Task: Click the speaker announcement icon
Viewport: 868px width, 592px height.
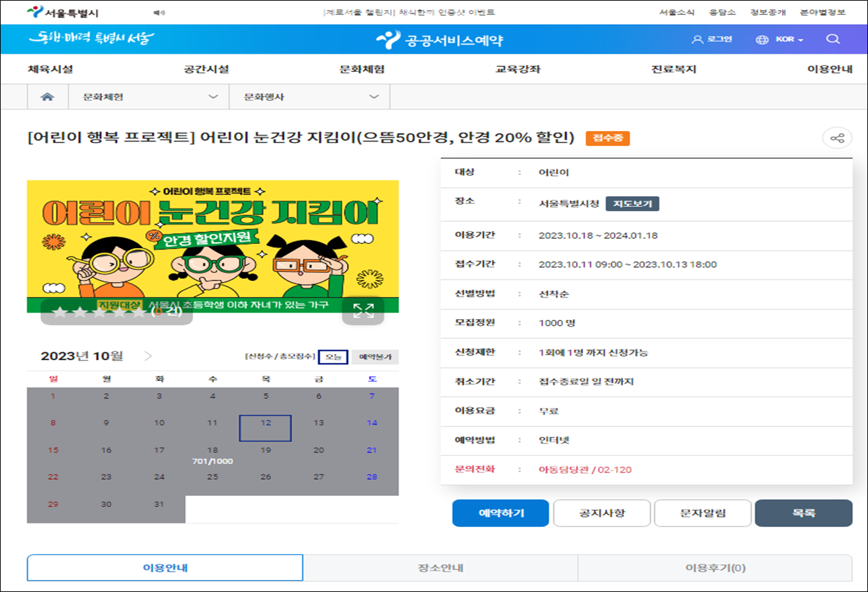Action: pyautogui.click(x=159, y=13)
